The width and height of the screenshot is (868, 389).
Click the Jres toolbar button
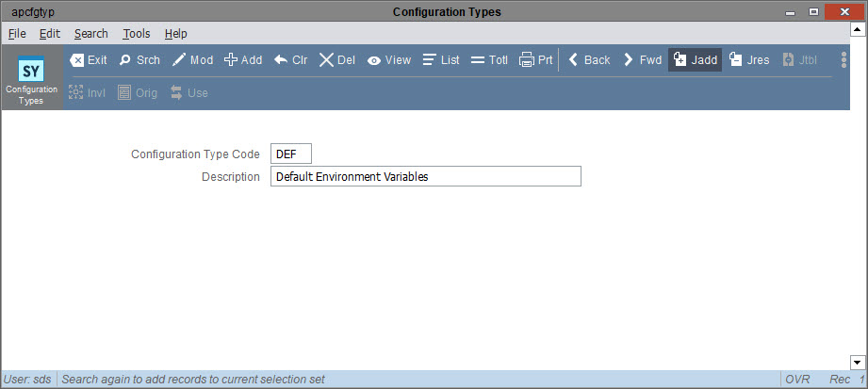click(x=749, y=59)
